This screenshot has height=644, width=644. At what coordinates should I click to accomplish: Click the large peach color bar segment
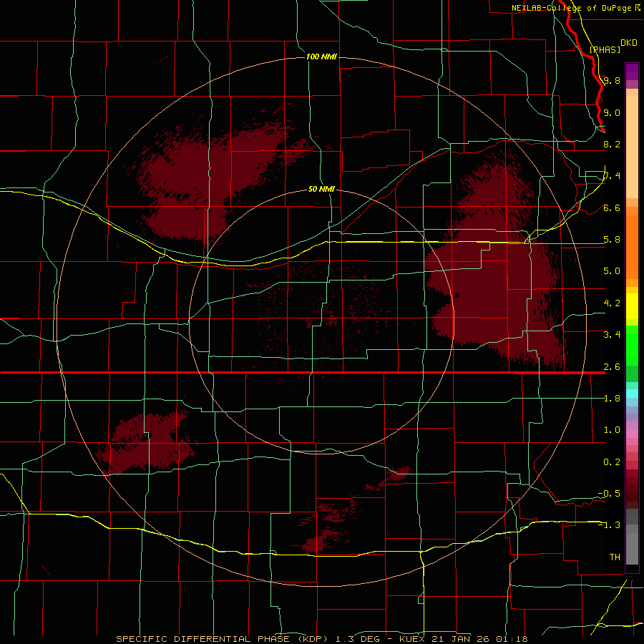(x=632, y=147)
